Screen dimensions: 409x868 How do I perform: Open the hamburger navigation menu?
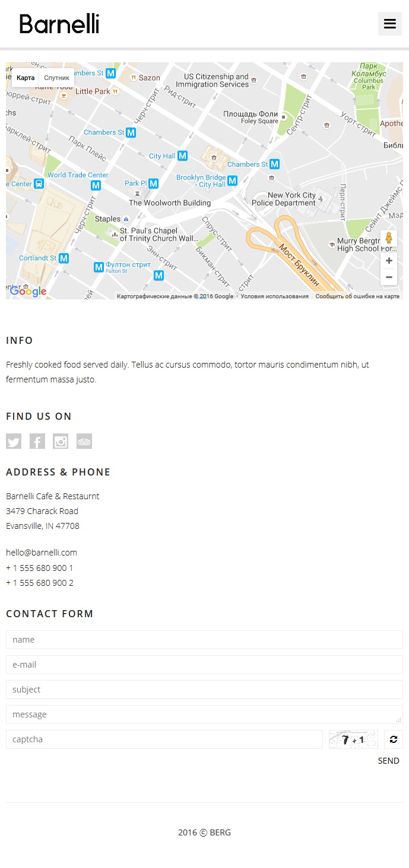tap(390, 24)
